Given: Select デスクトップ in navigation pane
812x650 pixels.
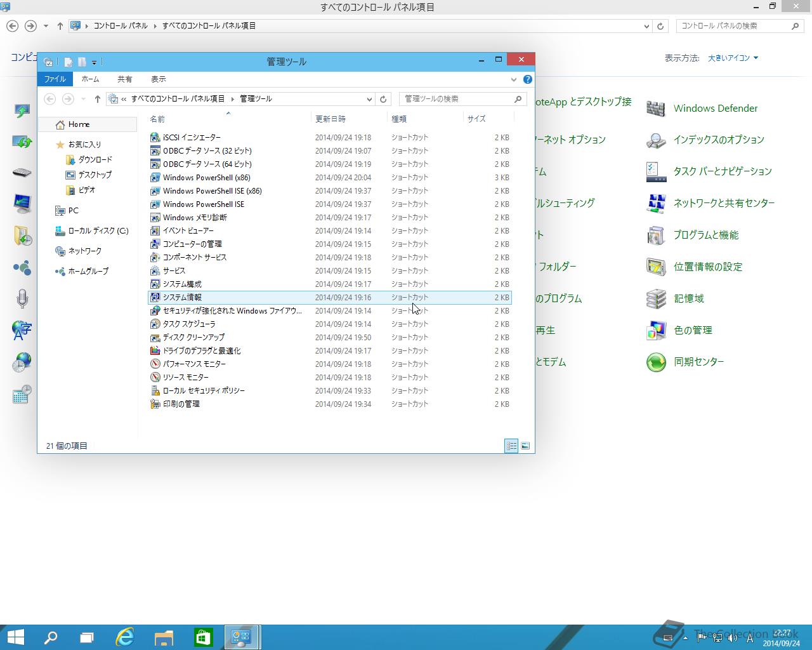Looking at the screenshot, I should (x=95, y=175).
